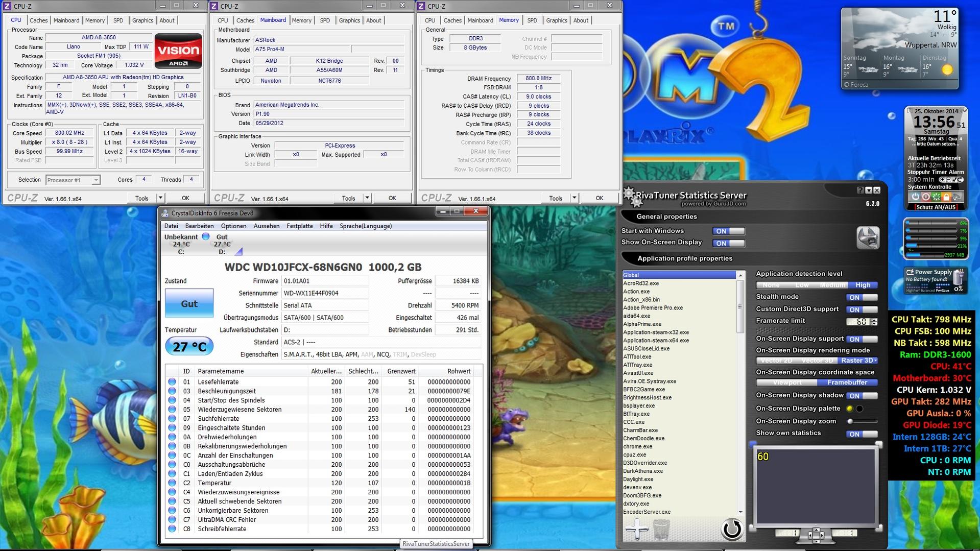Click the AMD Vision logo in CPU-Z

coord(178,51)
